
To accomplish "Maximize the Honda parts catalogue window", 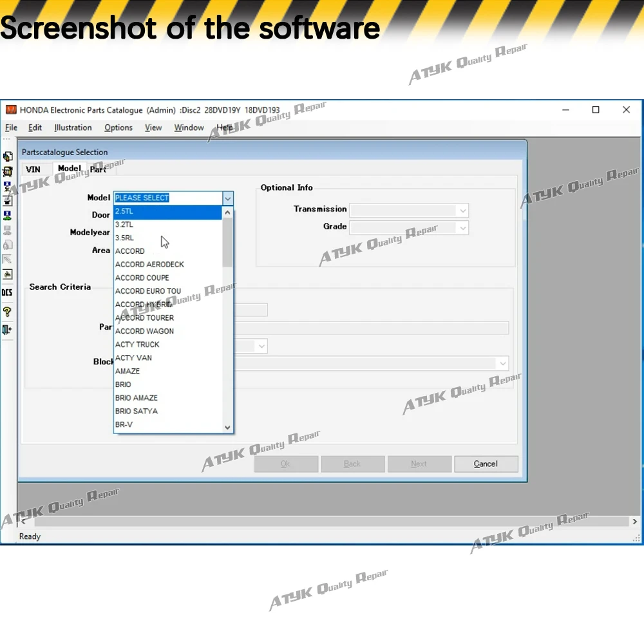I will (596, 109).
